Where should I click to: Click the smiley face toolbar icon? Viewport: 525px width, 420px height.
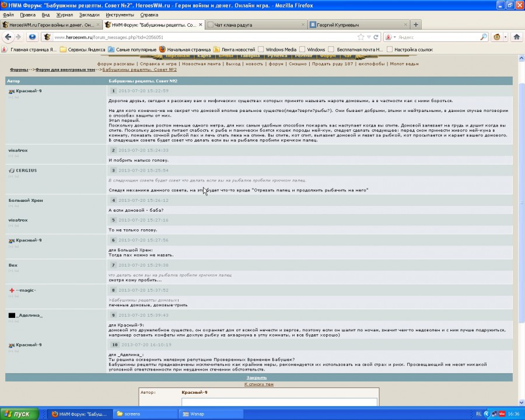click(x=498, y=37)
